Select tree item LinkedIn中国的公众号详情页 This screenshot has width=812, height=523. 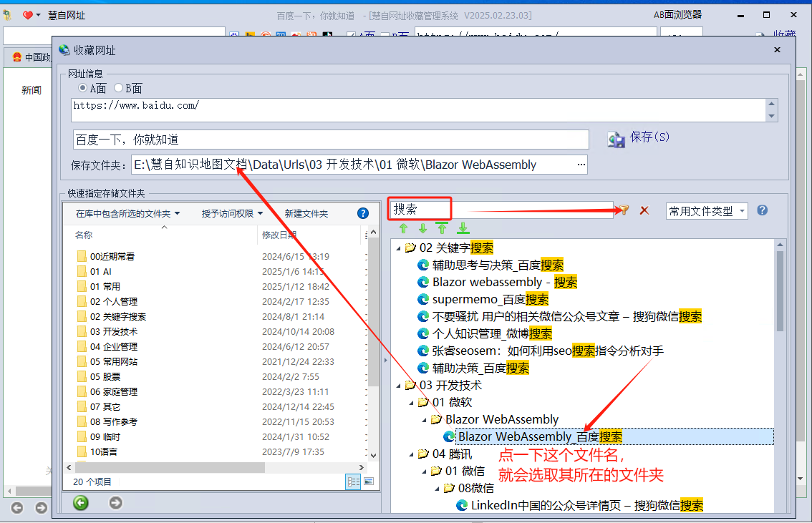[x=586, y=505]
